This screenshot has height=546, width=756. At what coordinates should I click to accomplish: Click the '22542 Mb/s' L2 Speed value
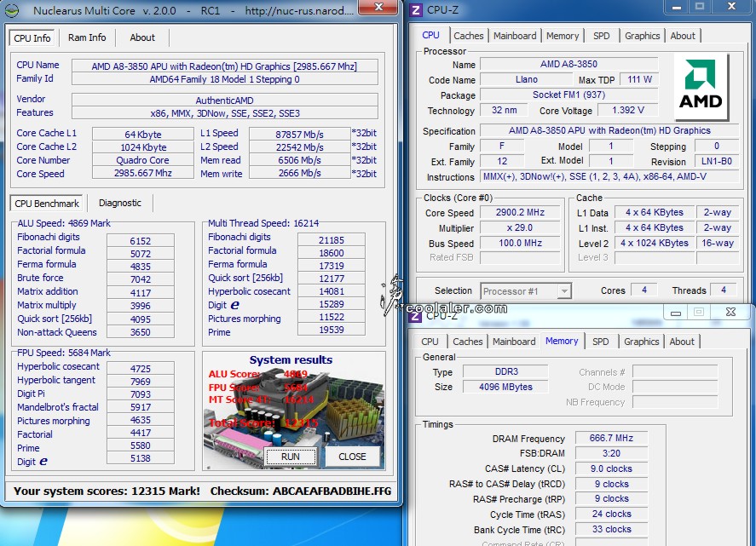pyautogui.click(x=299, y=147)
